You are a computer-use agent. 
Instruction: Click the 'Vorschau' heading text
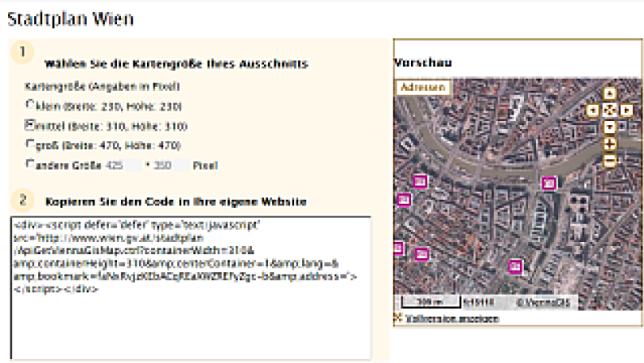coord(423,62)
